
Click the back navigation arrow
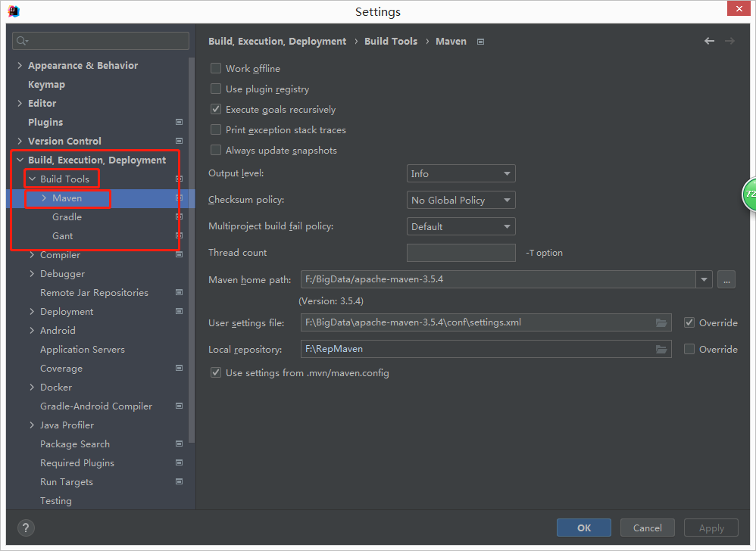709,41
